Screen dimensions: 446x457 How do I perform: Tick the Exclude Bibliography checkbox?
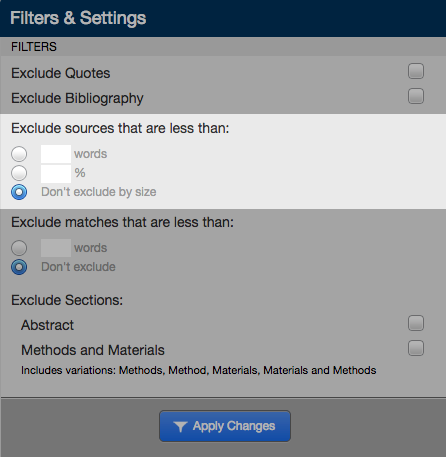point(416,96)
